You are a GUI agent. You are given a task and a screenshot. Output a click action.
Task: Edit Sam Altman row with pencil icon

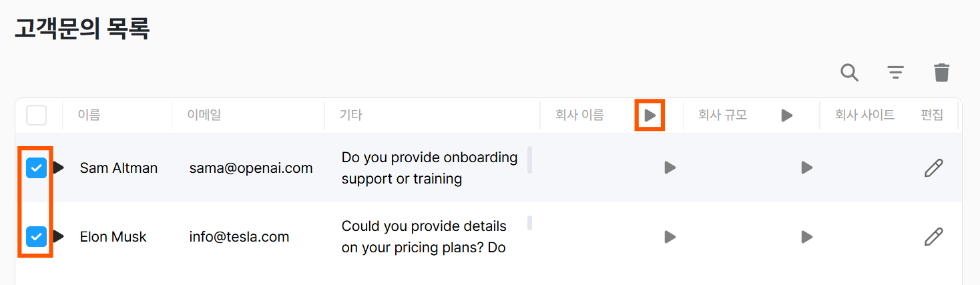click(933, 168)
